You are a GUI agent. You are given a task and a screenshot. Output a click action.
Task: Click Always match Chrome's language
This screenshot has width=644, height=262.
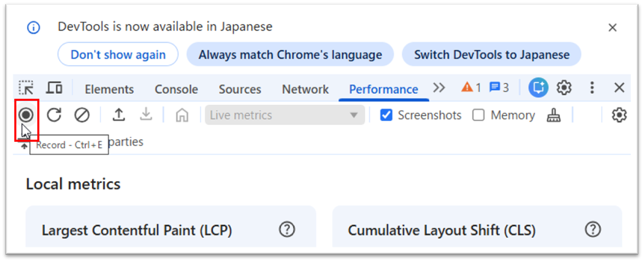tap(290, 54)
